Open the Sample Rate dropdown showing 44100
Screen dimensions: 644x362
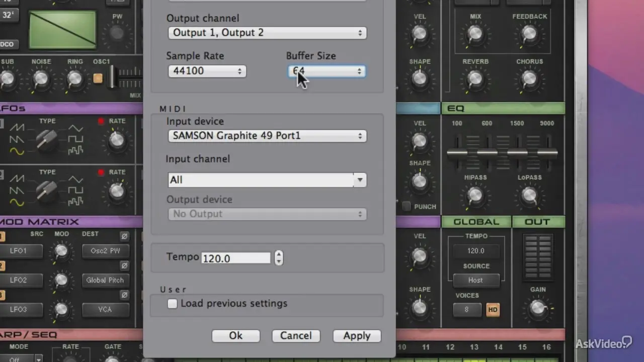[207, 71]
